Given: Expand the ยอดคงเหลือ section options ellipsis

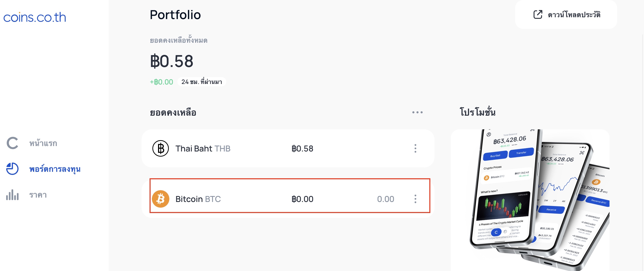Looking at the screenshot, I should (417, 112).
